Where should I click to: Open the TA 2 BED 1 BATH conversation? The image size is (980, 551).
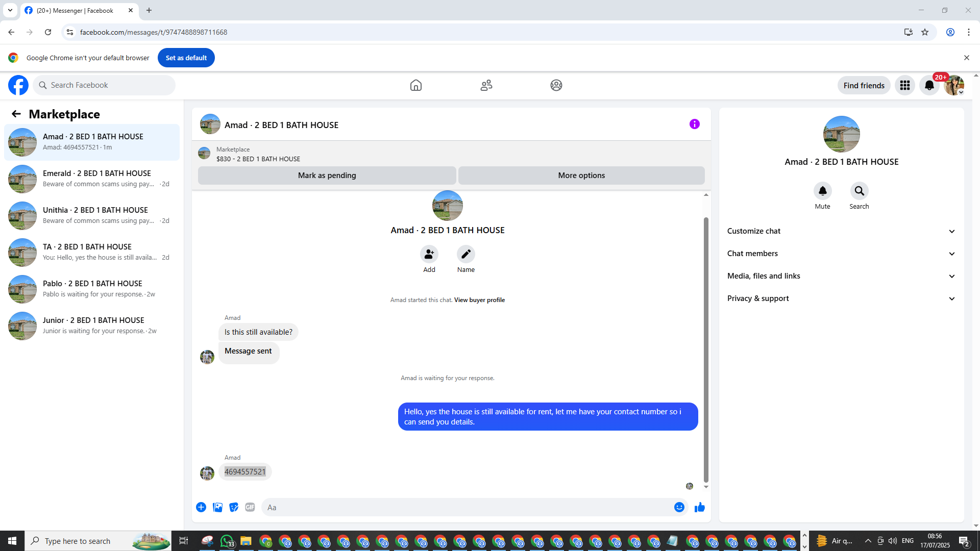[92, 253]
